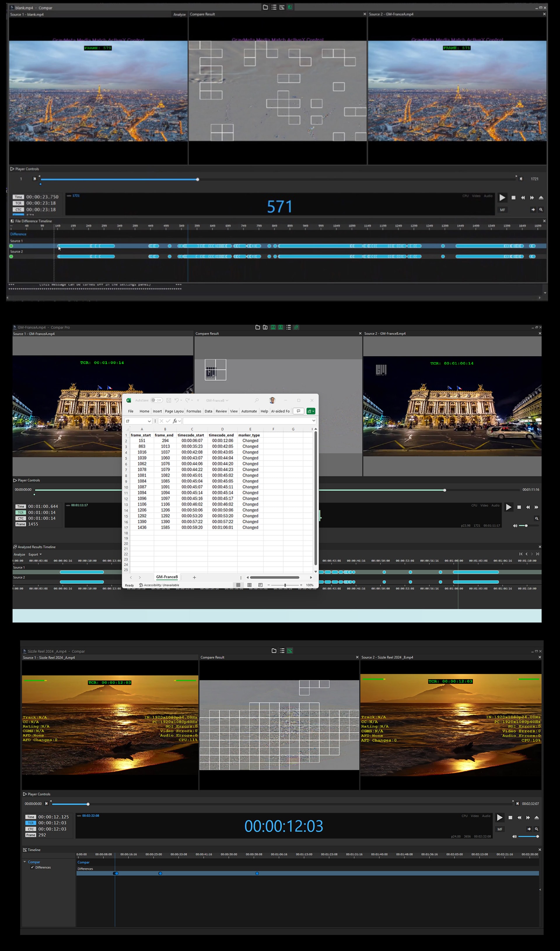Image resolution: width=560 pixels, height=951 pixels.
Task: Toggle the Excel AutoSave switch
Action: (x=157, y=401)
